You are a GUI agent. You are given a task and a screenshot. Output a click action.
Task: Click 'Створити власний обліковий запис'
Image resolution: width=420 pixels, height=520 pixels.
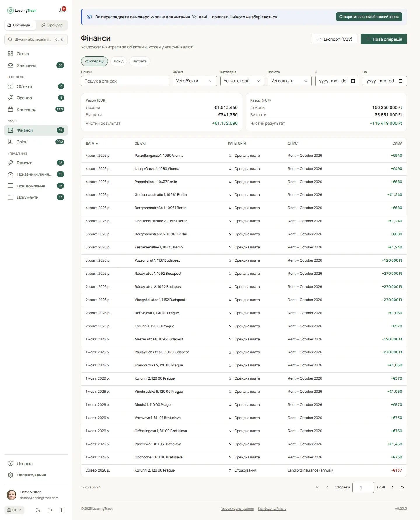[x=369, y=17]
